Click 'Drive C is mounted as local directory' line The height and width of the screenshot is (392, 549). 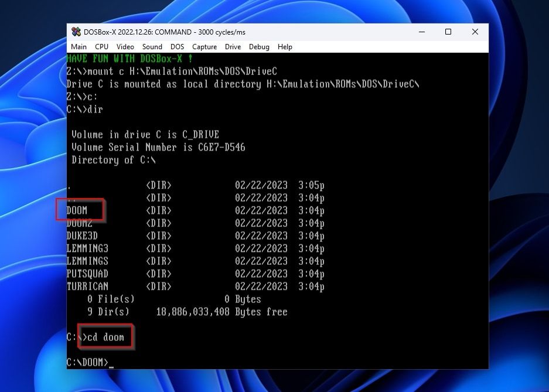click(x=243, y=84)
